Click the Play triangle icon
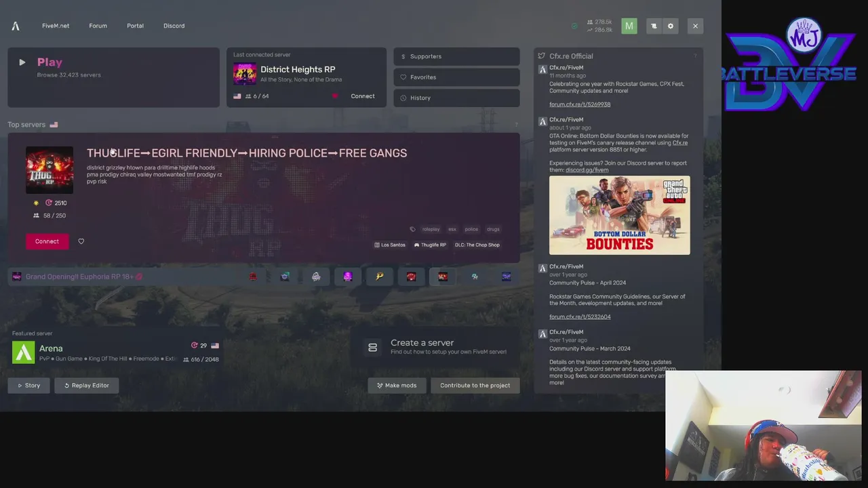This screenshot has width=868, height=488. pos(22,62)
